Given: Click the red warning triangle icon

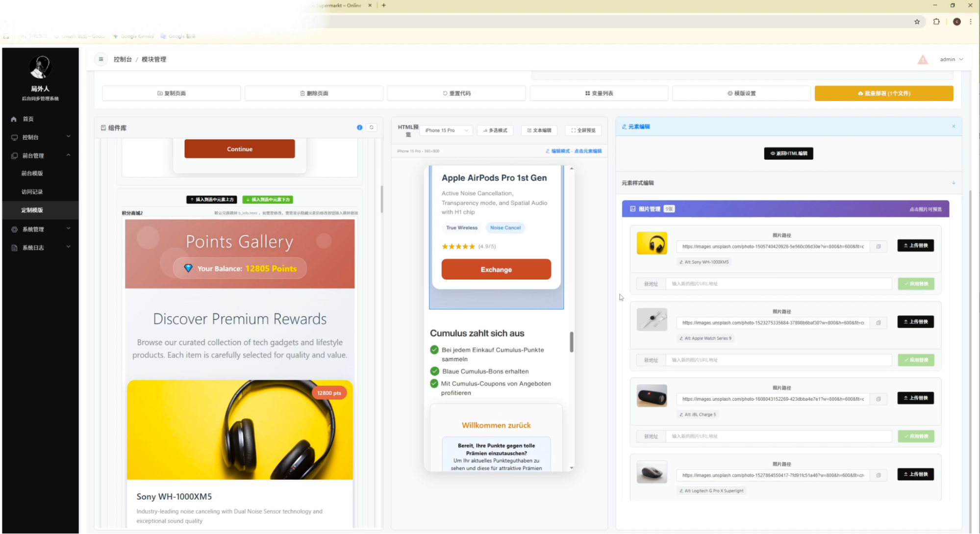Looking at the screenshot, I should pyautogui.click(x=923, y=60).
